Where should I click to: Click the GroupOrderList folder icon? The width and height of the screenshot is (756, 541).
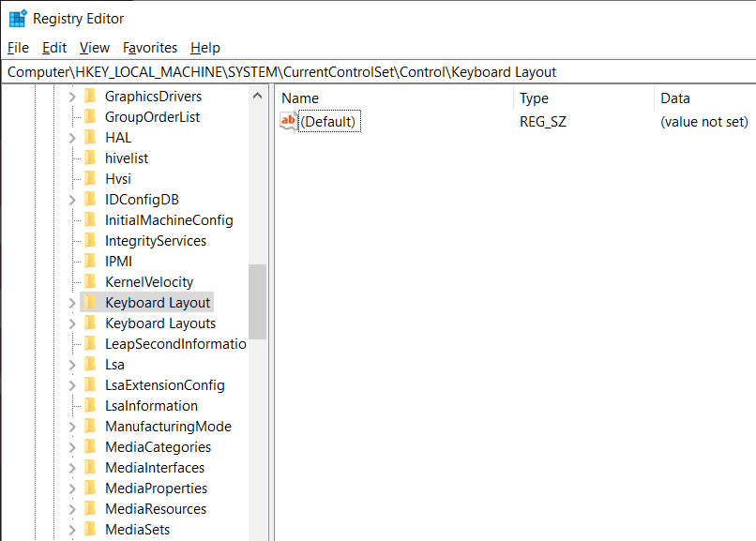pyautogui.click(x=90, y=117)
